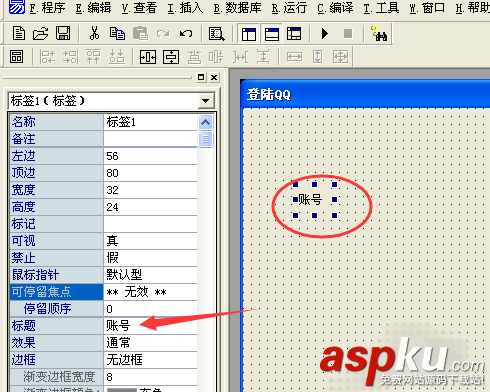Toggle the 可视 property value 真

click(150, 241)
